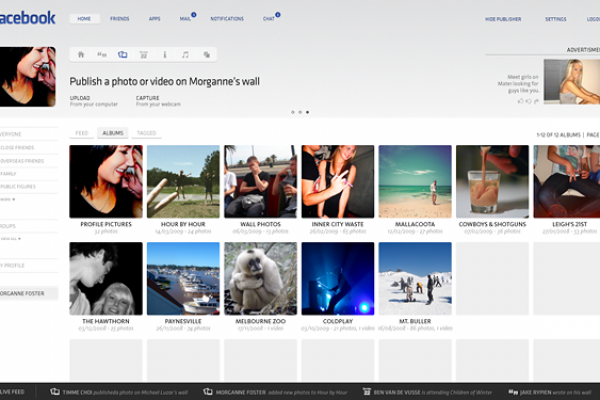The image size is (600, 400).
Task: Select the quote status icon in publisher
Action: click(x=101, y=55)
